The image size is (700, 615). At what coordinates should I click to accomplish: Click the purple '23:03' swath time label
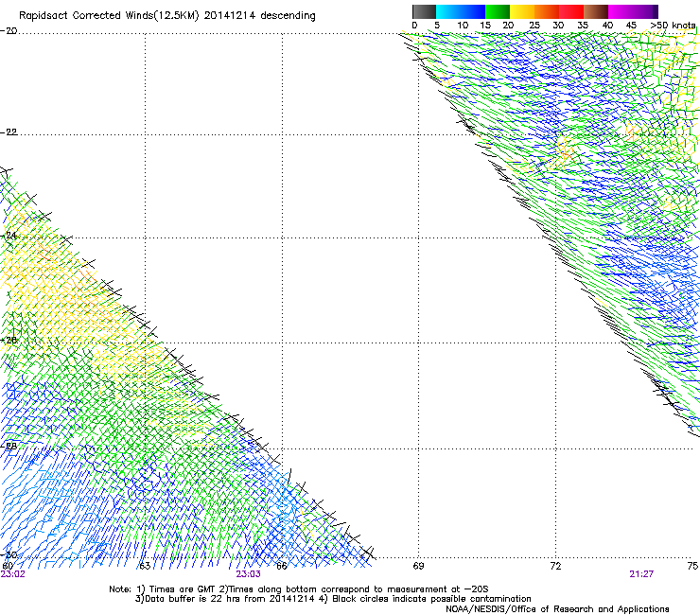point(248,574)
